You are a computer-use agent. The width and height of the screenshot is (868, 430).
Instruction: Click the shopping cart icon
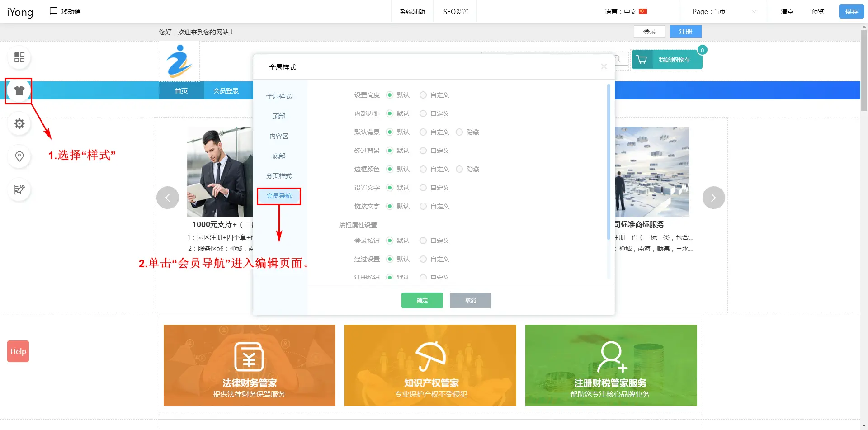(642, 60)
